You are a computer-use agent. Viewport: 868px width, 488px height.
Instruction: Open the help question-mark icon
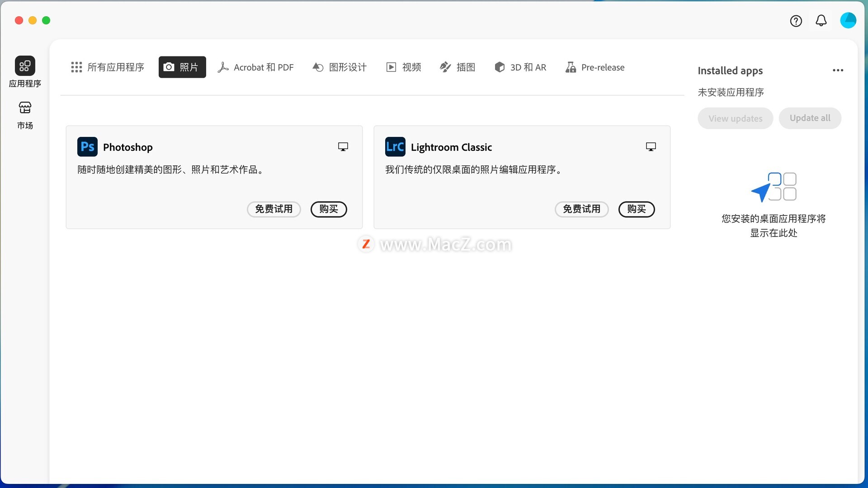pos(796,21)
